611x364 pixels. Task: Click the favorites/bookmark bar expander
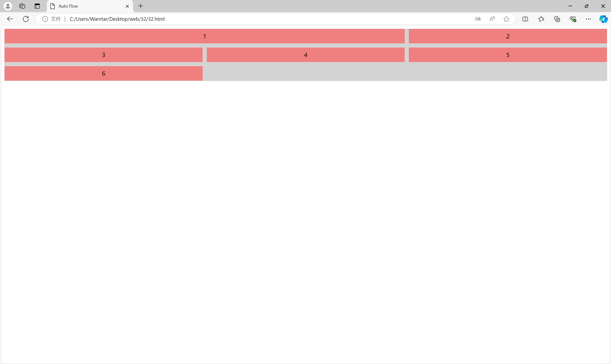pyautogui.click(x=541, y=19)
